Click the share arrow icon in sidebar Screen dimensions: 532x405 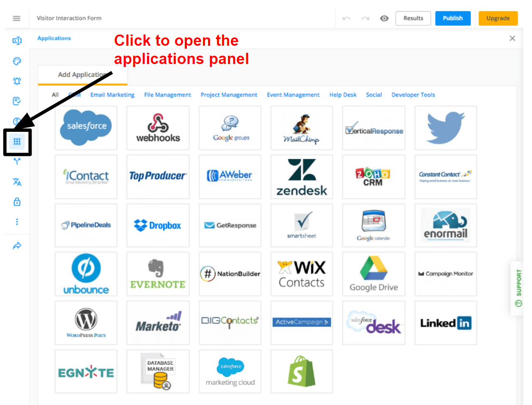pos(17,246)
